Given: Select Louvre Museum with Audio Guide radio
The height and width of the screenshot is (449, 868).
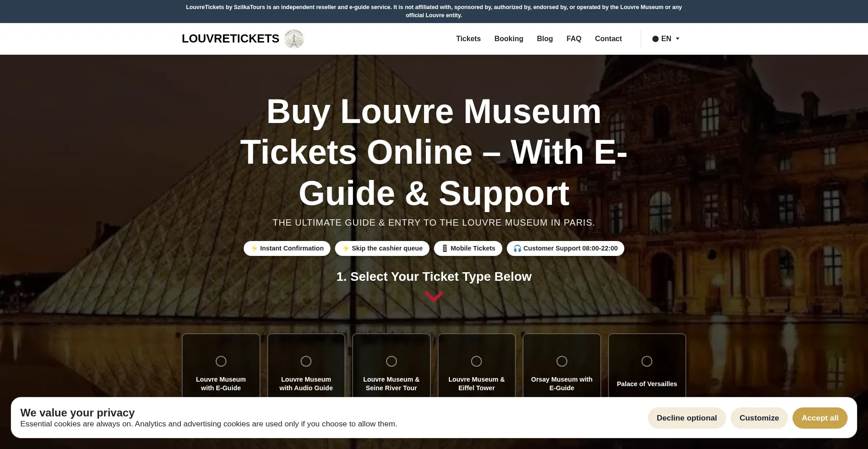Looking at the screenshot, I should click(306, 361).
